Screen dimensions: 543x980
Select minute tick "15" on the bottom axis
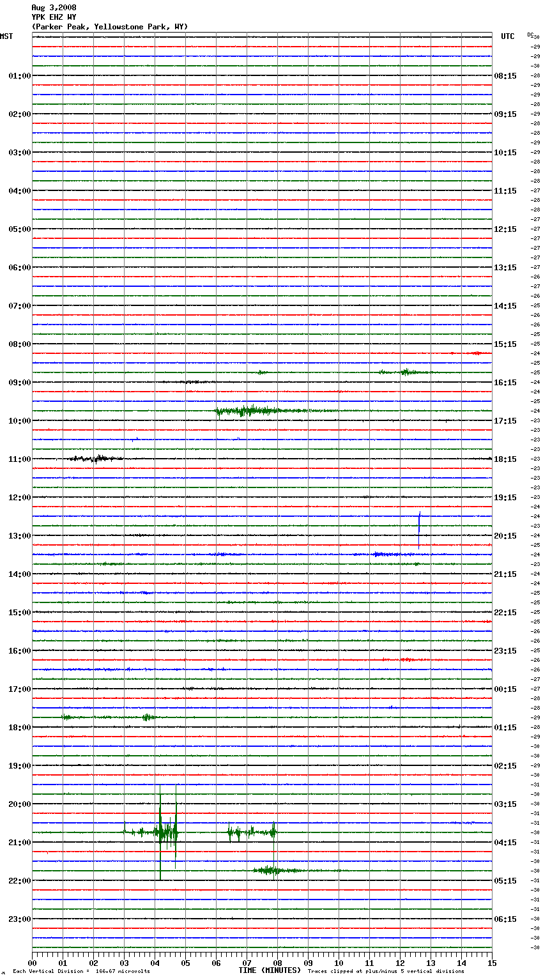[x=492, y=963]
